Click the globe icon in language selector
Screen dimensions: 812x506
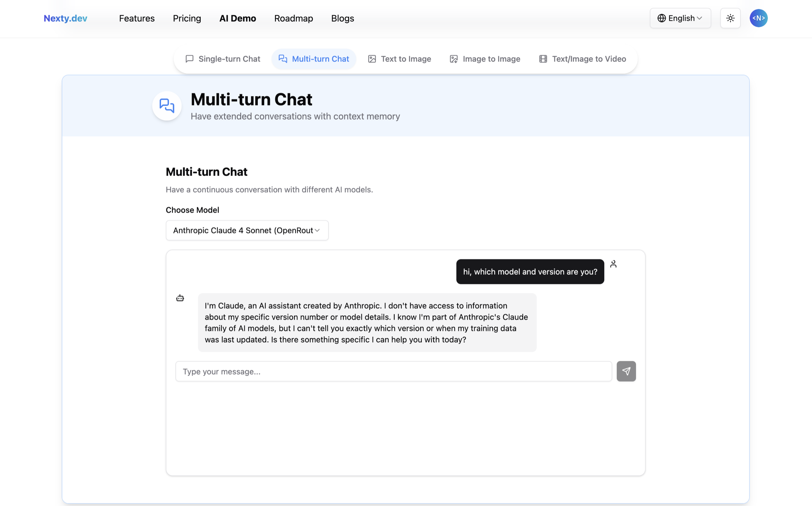coord(661,18)
